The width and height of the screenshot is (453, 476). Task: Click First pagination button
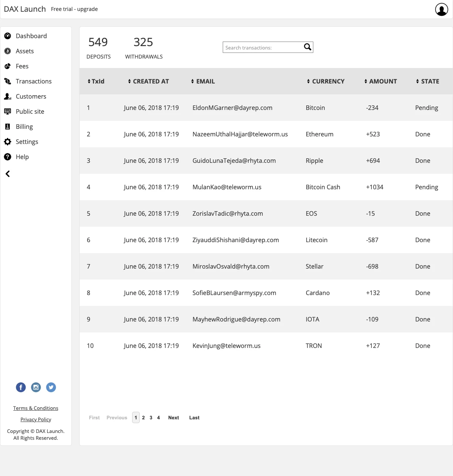click(94, 417)
